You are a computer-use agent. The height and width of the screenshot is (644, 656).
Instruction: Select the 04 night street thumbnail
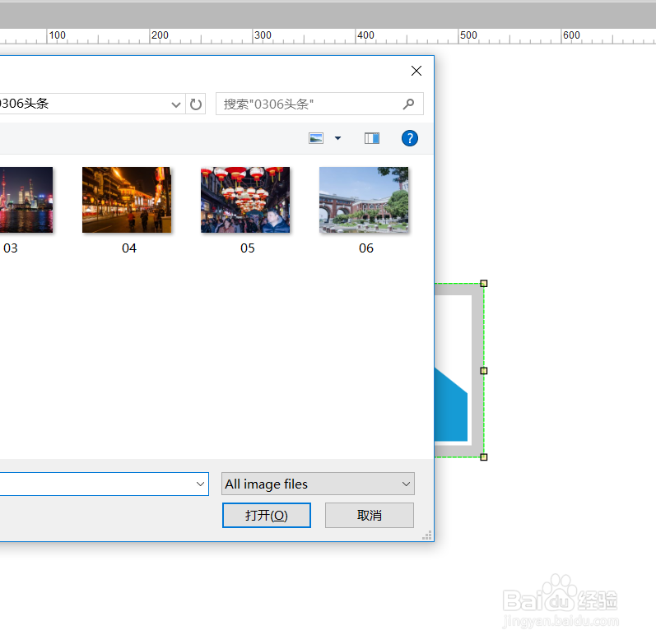coord(127,200)
